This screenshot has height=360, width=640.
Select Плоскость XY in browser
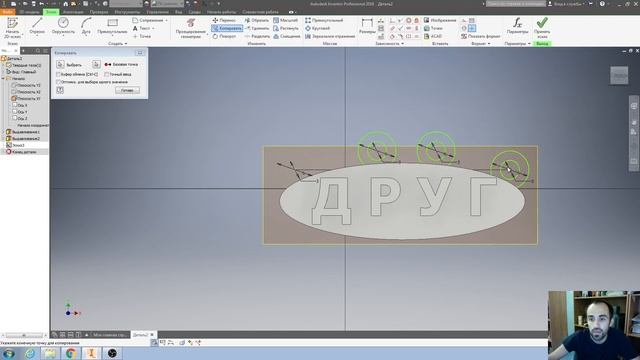[26, 98]
